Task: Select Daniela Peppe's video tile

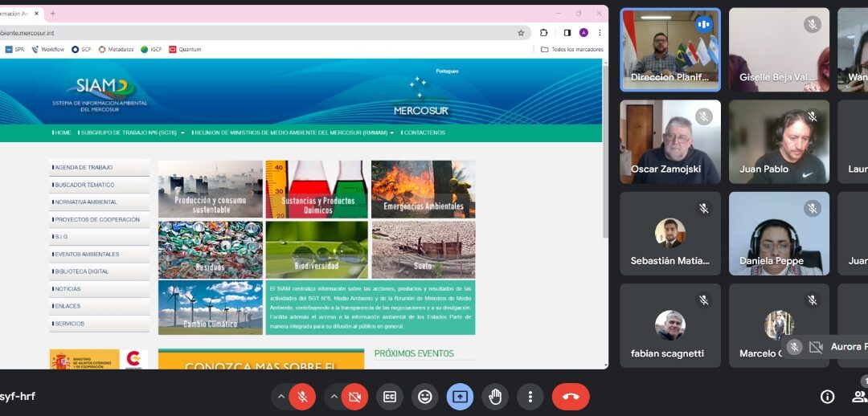Action: pos(779,234)
